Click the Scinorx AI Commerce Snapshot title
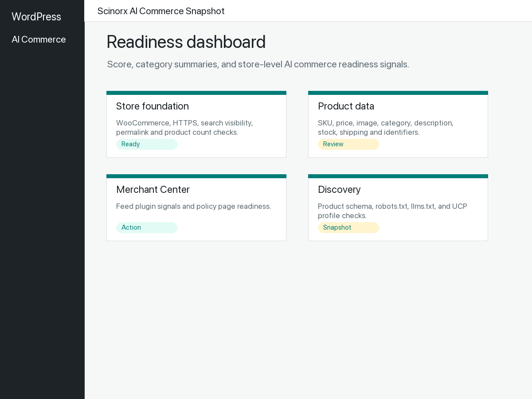 (161, 11)
